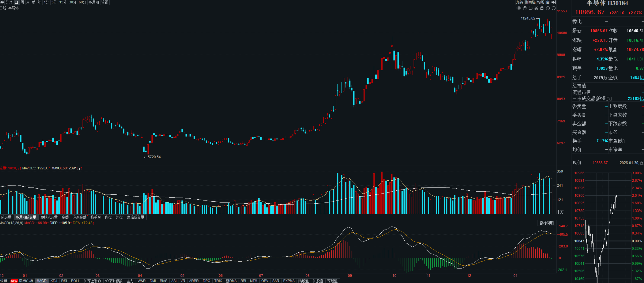
Task: Switch to the 周 weekly period tab
Action: (x=22, y=2)
